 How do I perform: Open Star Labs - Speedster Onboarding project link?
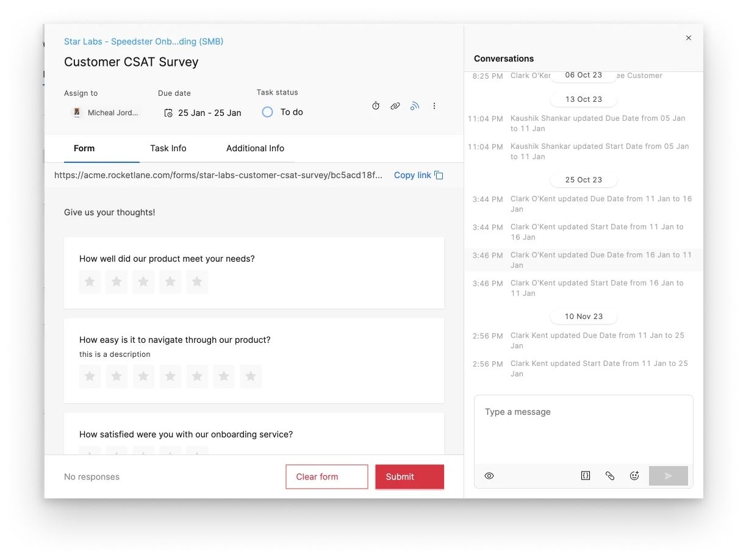144,41
